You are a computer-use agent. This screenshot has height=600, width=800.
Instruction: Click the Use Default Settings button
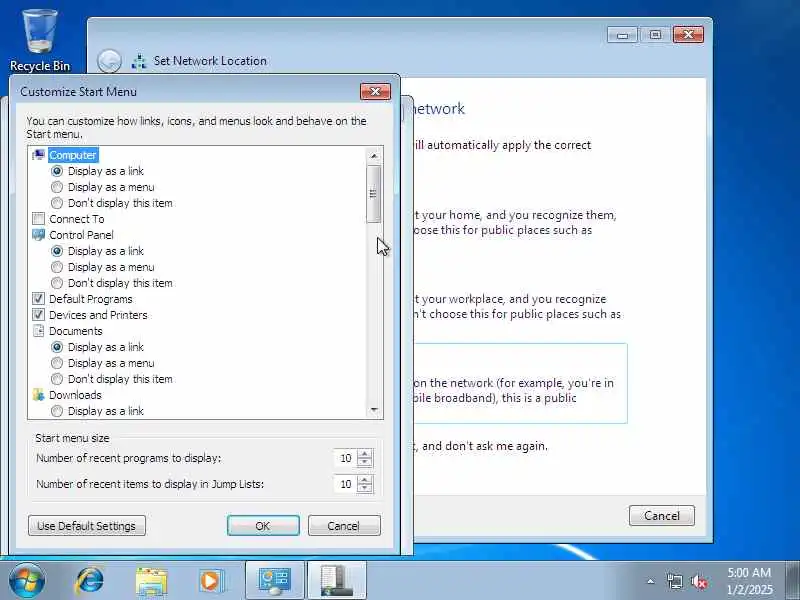[87, 526]
